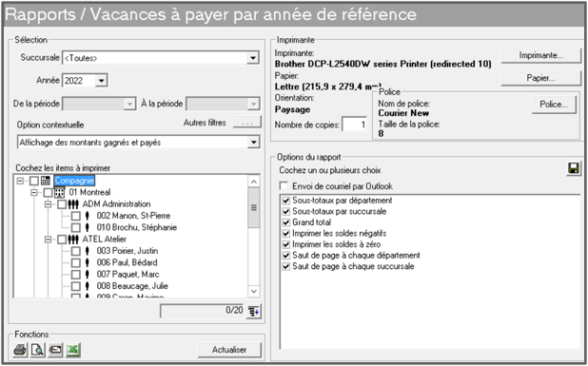Click the Papier... button

(541, 78)
